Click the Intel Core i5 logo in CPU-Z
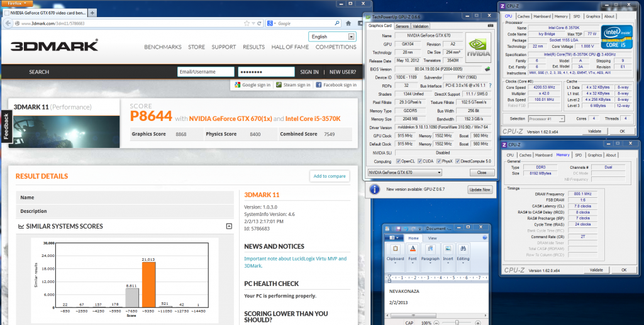Image resolution: width=644 pixels, height=325 pixels. pyautogui.click(x=616, y=37)
